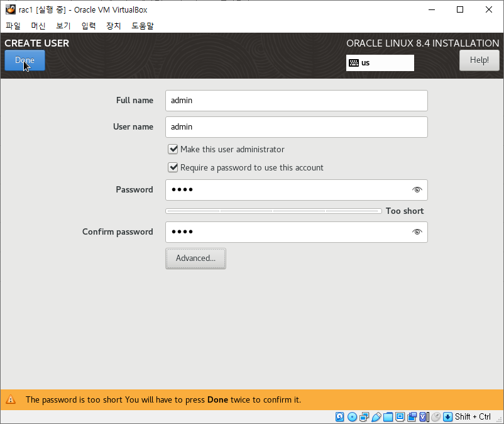Click the Done button
The image size is (504, 424).
pyautogui.click(x=25, y=60)
